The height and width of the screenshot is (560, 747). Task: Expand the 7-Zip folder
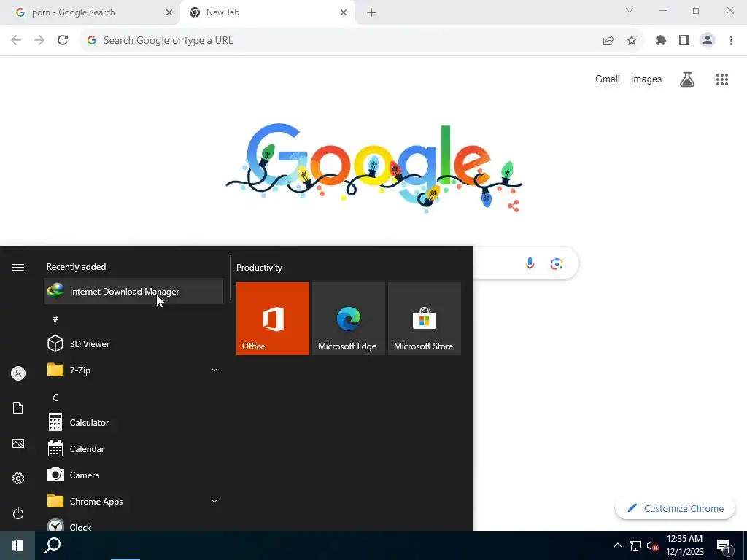point(133,370)
